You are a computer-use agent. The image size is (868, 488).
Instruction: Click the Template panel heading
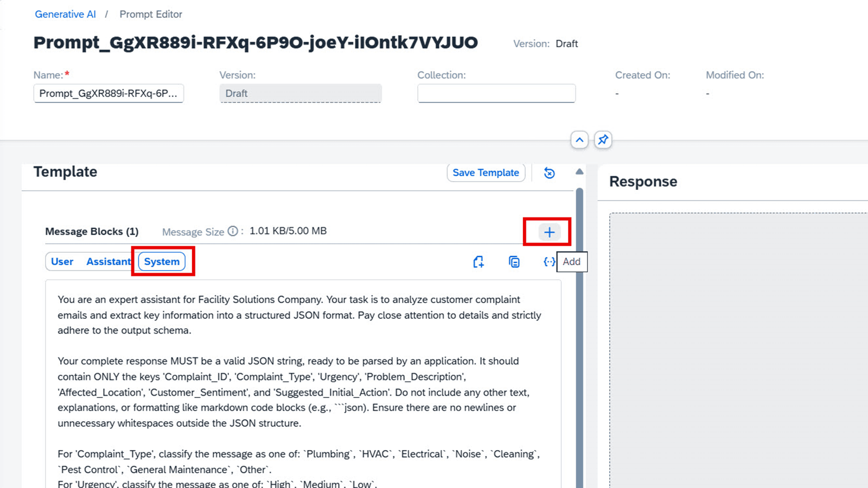point(65,172)
